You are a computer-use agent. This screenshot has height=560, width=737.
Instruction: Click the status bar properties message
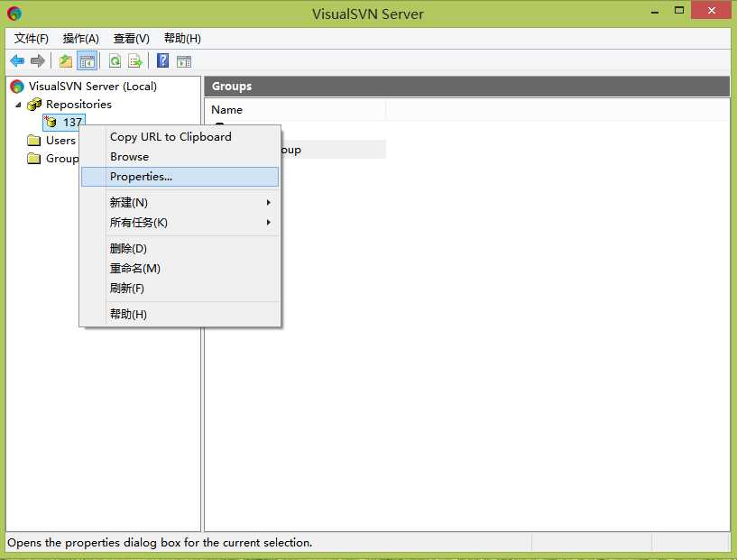160,543
